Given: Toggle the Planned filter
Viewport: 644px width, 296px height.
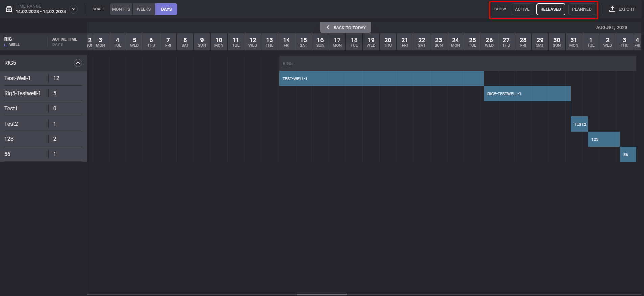Looking at the screenshot, I should click(x=581, y=9).
